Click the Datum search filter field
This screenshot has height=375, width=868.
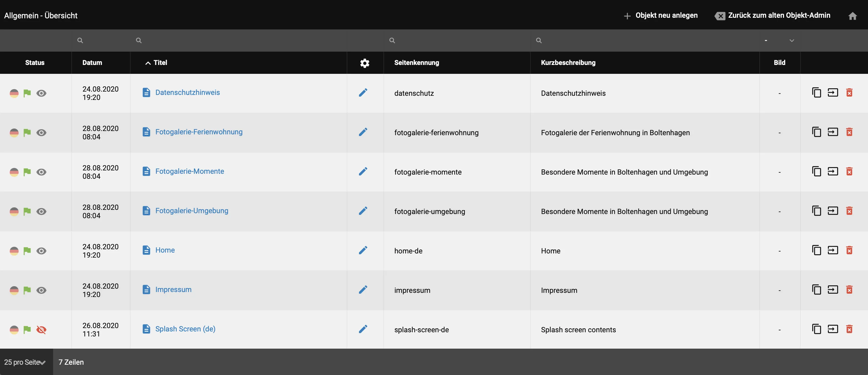[101, 41]
